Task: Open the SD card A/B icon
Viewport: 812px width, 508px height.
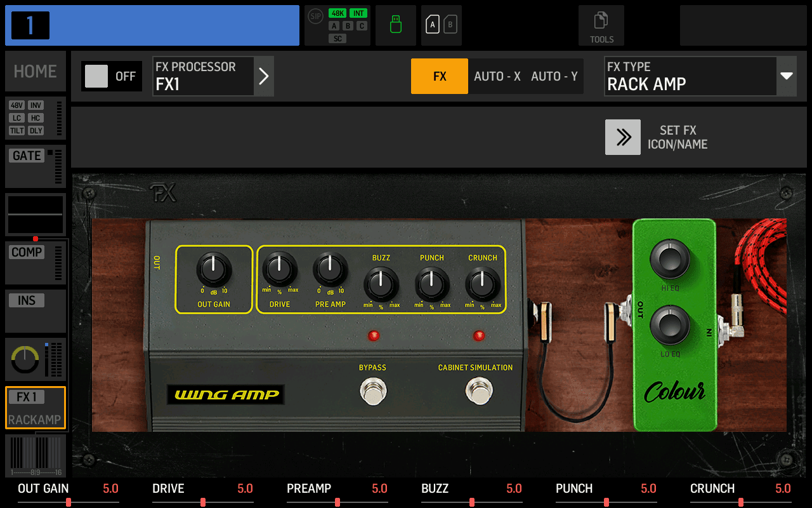Action: coord(442,25)
